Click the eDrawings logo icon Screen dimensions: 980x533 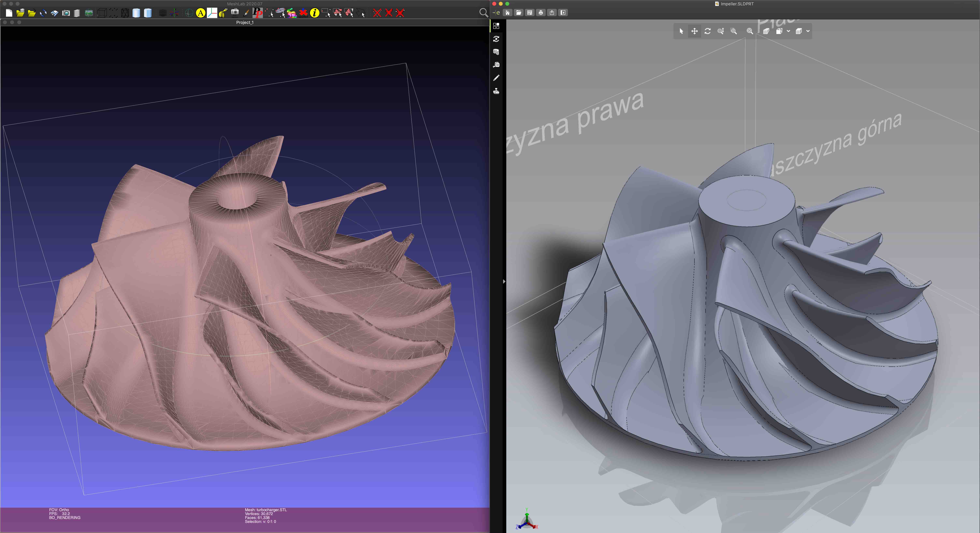coord(496,13)
